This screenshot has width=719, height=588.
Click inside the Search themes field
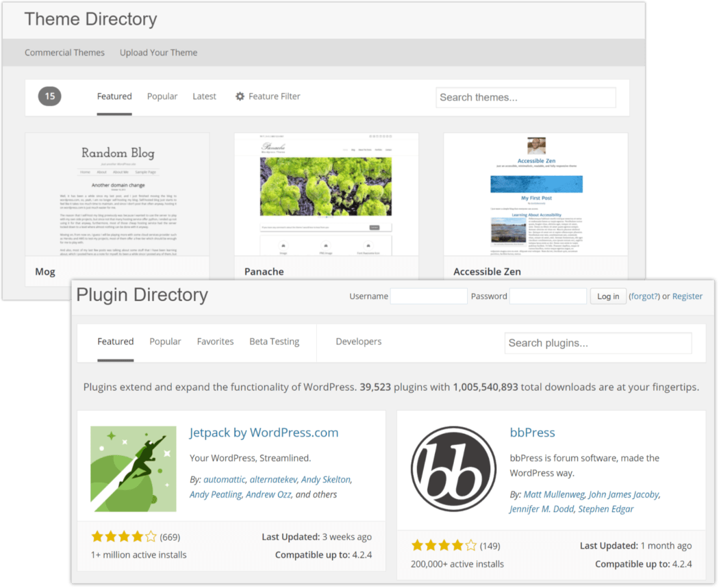click(x=525, y=97)
